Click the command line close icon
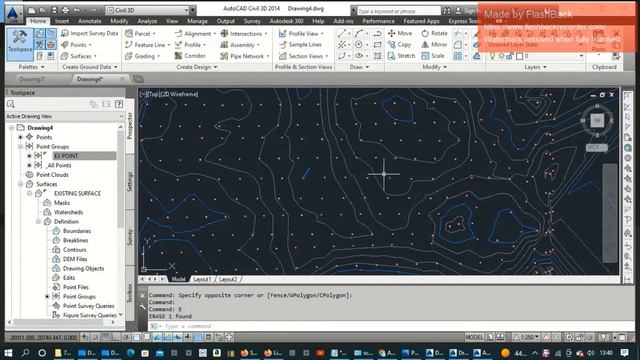Viewport: 640px width, 360px height. [142, 296]
